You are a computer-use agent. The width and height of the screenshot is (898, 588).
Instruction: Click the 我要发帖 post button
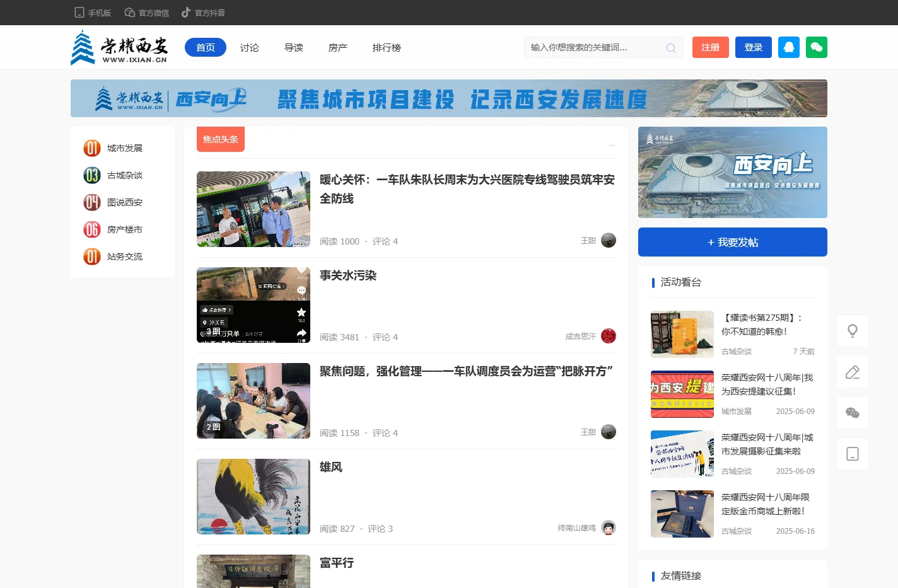tap(733, 242)
